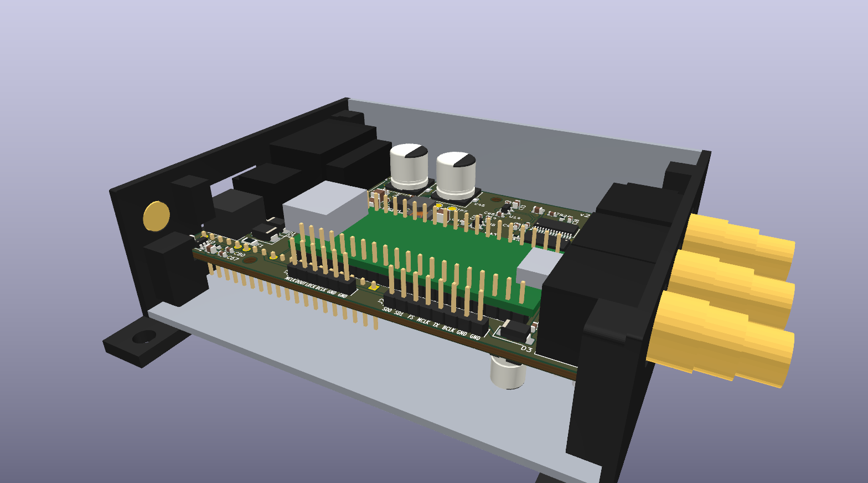Click the D3 designator label
The width and height of the screenshot is (868, 483).
point(526,350)
